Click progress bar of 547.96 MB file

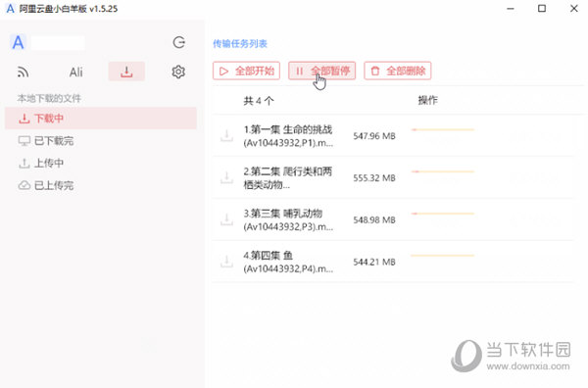(x=443, y=129)
